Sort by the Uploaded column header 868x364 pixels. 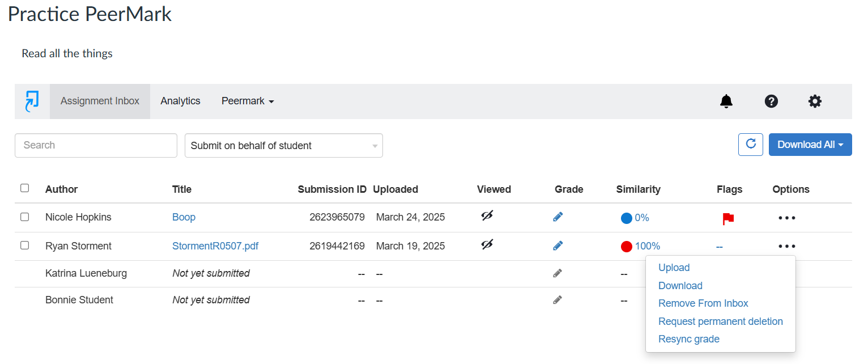pos(395,189)
